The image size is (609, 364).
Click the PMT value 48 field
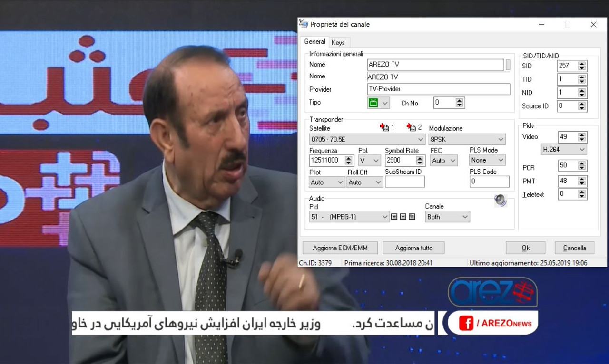[568, 181]
